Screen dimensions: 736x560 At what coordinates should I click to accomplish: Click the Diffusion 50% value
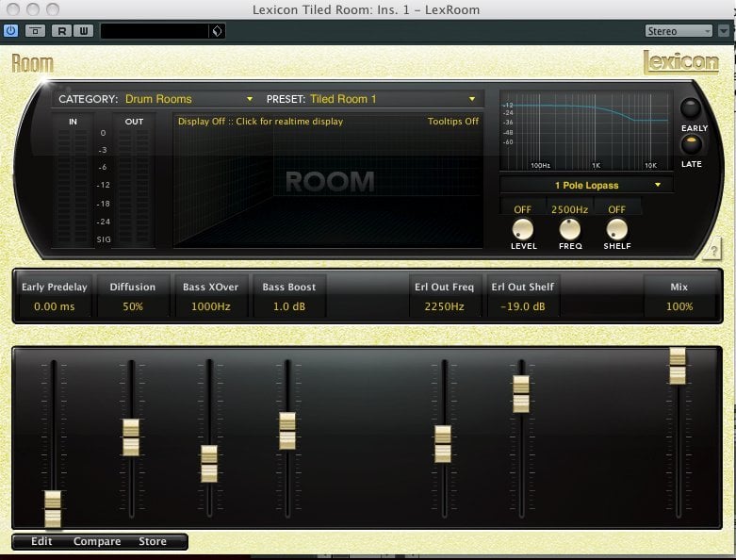132,306
